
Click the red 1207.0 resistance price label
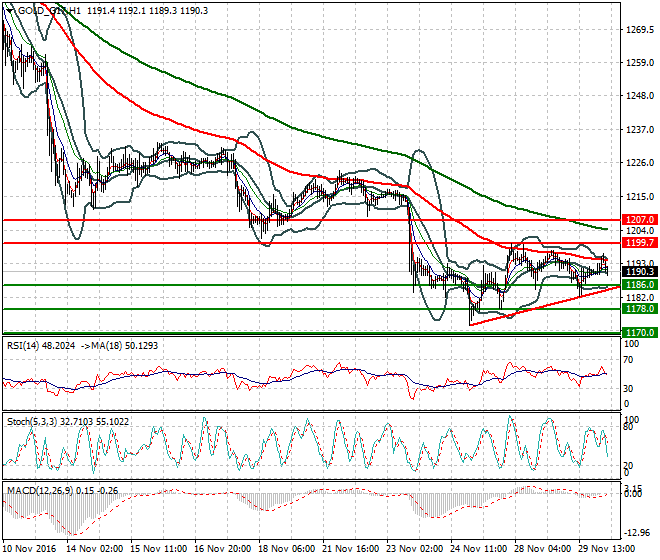640,220
